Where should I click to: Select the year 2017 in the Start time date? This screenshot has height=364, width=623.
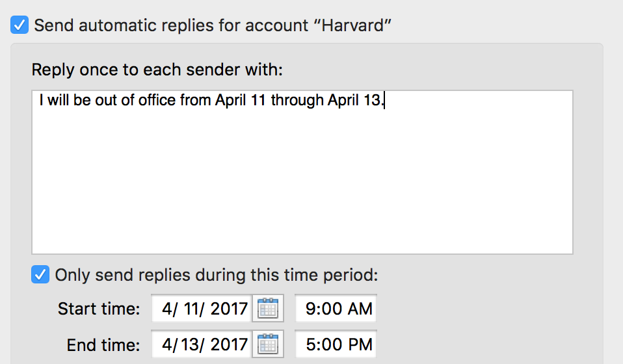tap(230, 309)
